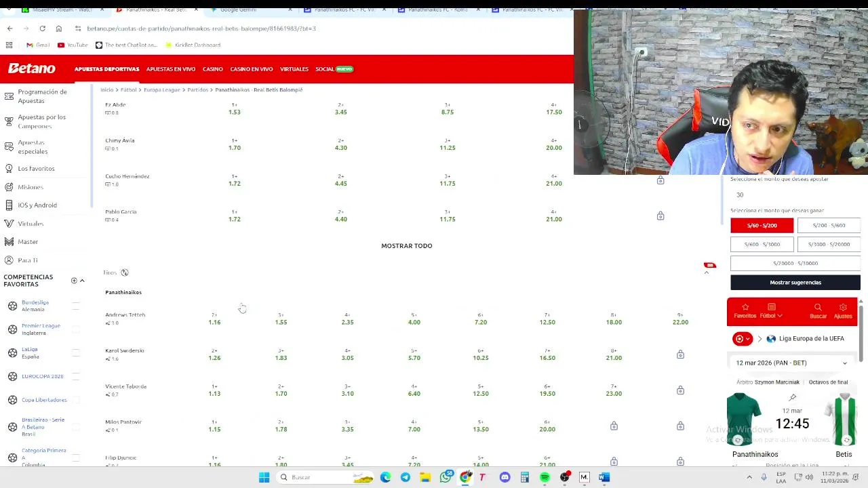This screenshot has height=488, width=868.
Task: Open the 12 mar 2026 (PAN - BET) match dropdown
Action: (x=792, y=363)
